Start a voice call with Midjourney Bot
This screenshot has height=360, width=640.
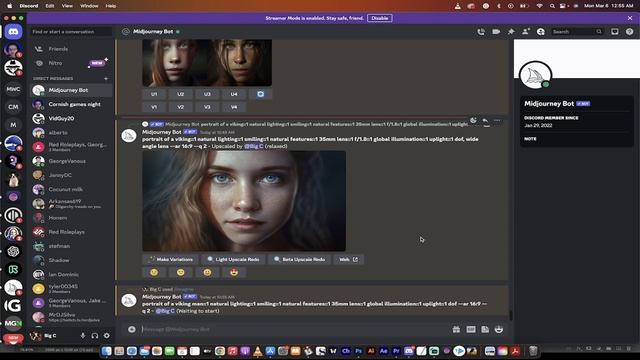(481, 31)
